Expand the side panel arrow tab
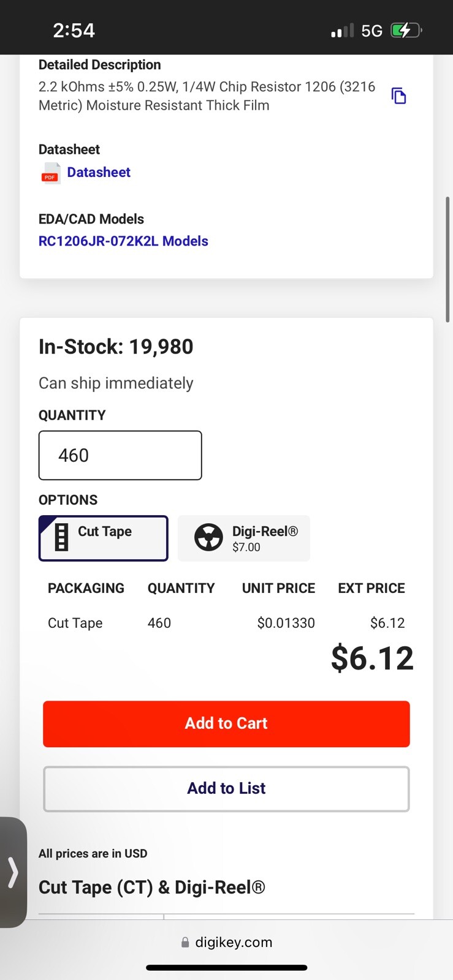The height and width of the screenshot is (980, 453). [x=13, y=872]
